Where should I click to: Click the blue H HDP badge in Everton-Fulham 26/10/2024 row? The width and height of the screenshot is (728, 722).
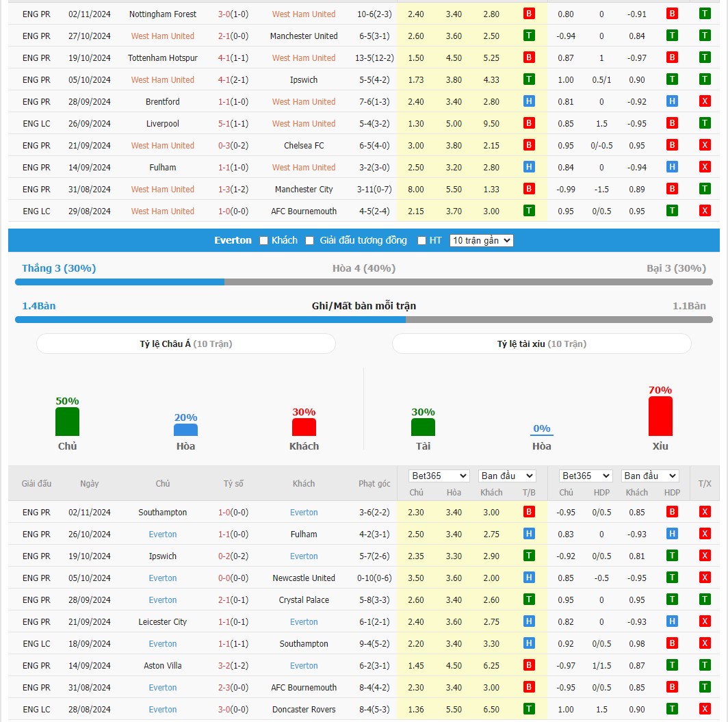coord(672,534)
